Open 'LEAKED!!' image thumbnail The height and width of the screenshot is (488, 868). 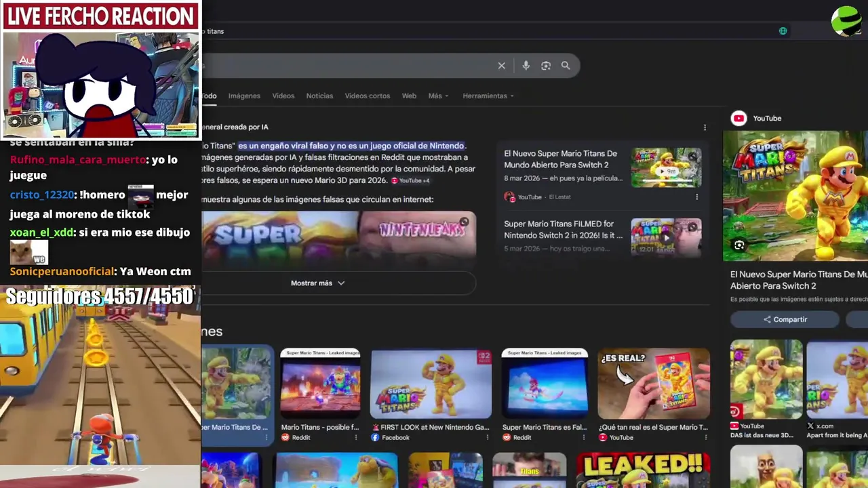pos(643,470)
